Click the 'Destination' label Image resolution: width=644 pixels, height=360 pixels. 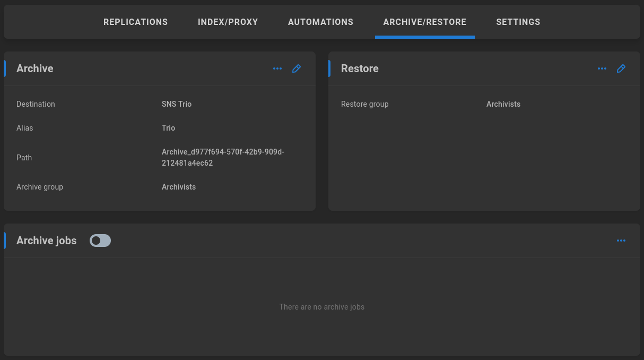(x=36, y=104)
